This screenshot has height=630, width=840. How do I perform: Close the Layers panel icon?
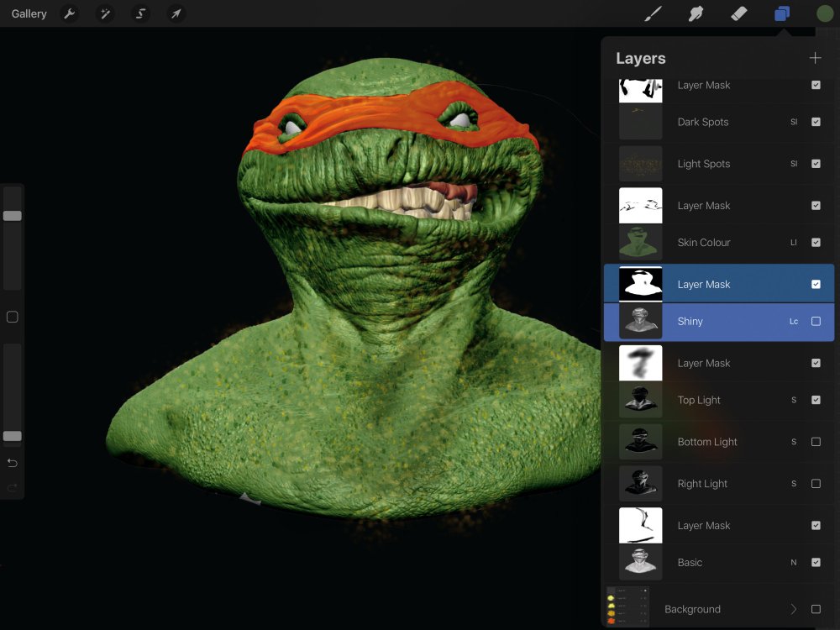pos(781,13)
